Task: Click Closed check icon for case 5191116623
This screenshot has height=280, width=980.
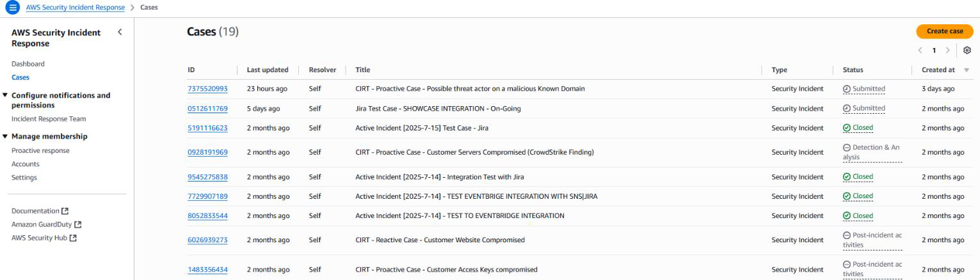Action: (847, 128)
